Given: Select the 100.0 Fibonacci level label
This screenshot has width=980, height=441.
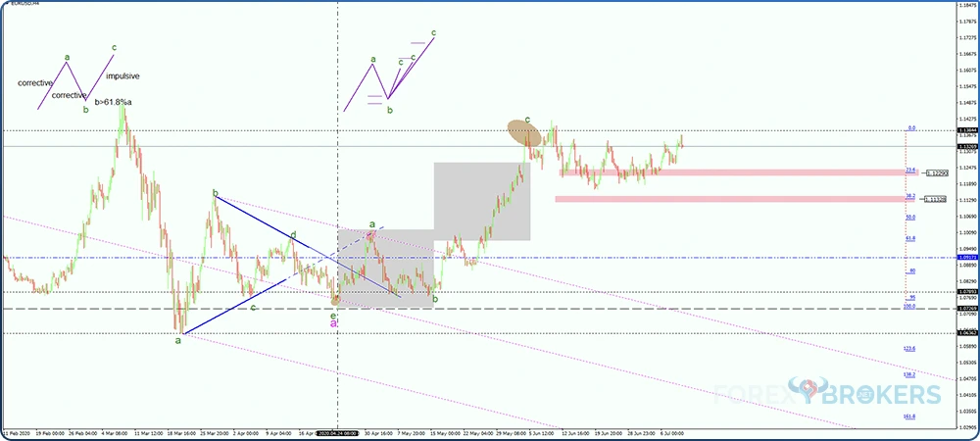Looking at the screenshot, I should click(909, 307).
